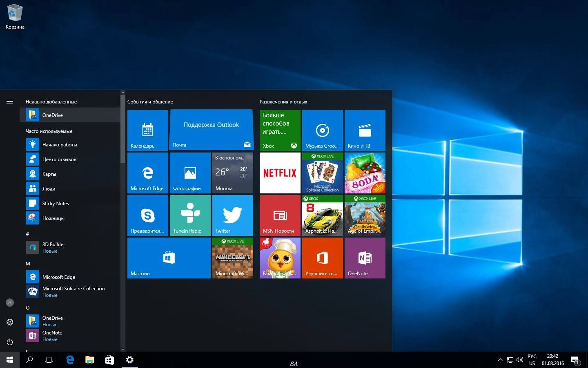Open OneNote in the app list
Viewport: 588px width, 368px height.
tap(70, 336)
